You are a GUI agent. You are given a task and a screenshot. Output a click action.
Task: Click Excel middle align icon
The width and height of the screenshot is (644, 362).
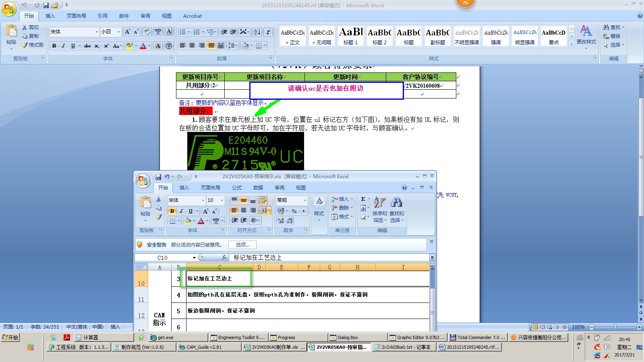(x=244, y=200)
